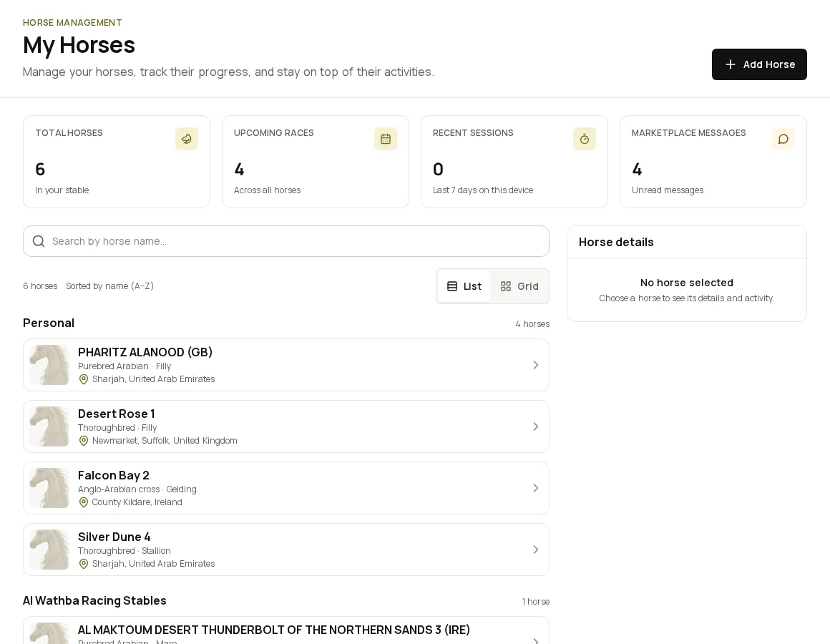Switch to List view
Viewport: 830px width, 644px height.
click(464, 286)
